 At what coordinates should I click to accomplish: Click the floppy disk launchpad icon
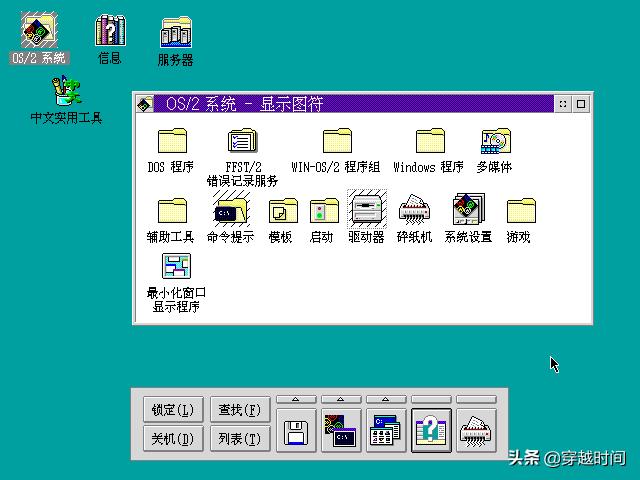point(296,431)
